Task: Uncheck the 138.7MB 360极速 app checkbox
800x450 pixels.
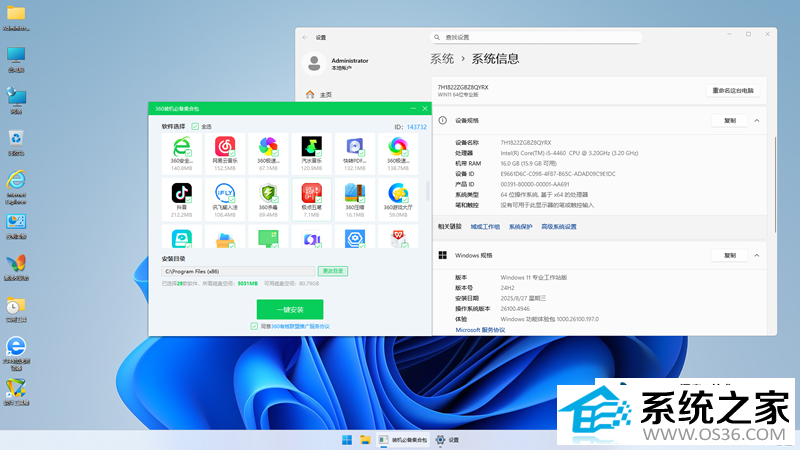Action: 405,153
